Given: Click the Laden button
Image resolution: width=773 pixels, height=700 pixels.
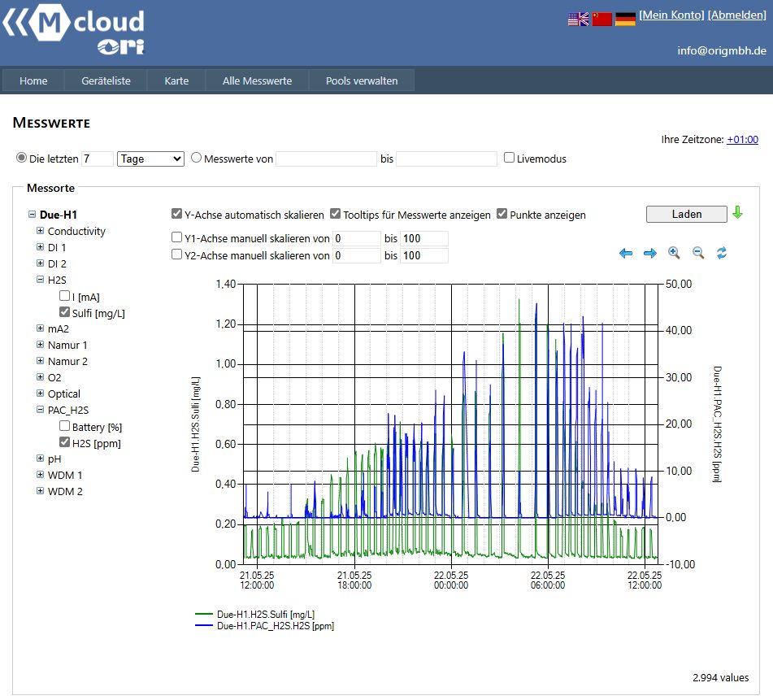Looking at the screenshot, I should [x=686, y=214].
